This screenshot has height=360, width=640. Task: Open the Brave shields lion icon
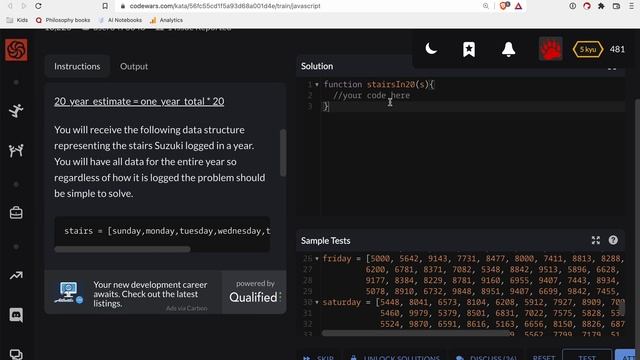[504, 6]
